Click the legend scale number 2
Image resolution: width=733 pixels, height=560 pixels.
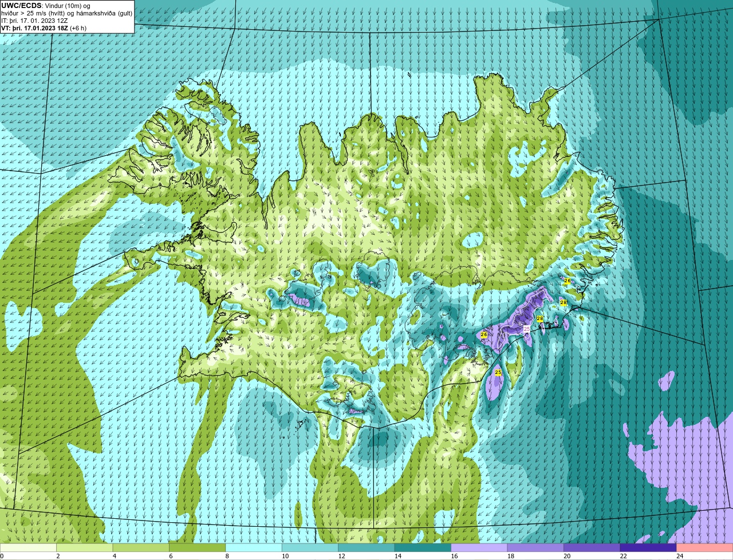point(58,556)
